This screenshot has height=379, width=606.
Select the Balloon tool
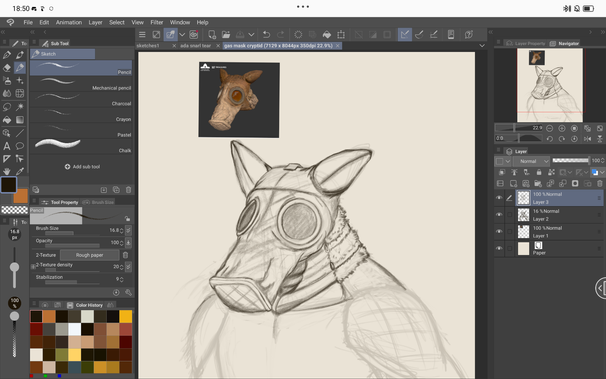pos(20,146)
